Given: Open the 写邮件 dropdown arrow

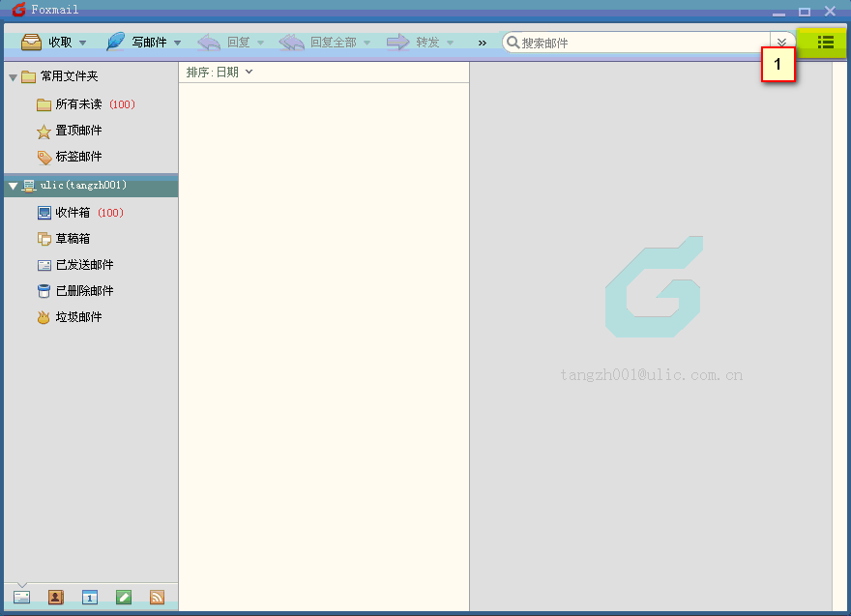Looking at the screenshot, I should 178,43.
